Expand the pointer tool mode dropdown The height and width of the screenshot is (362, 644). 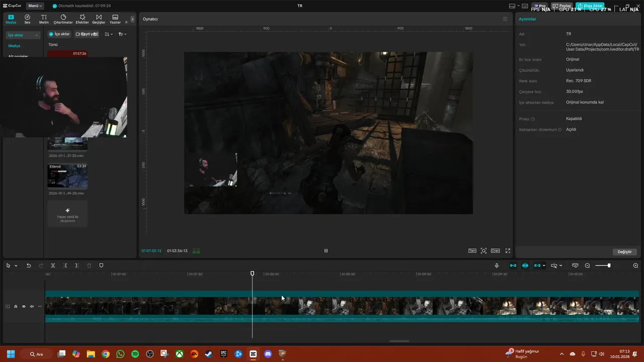pyautogui.click(x=16, y=265)
